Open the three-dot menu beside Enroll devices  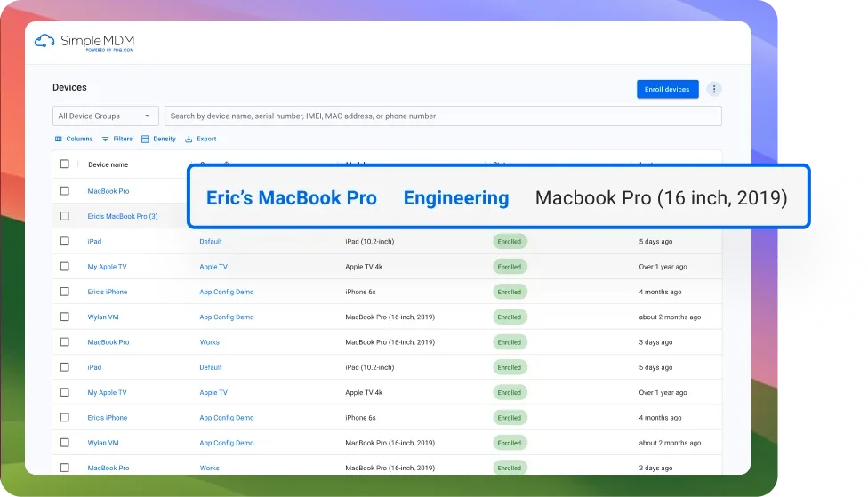click(x=713, y=89)
